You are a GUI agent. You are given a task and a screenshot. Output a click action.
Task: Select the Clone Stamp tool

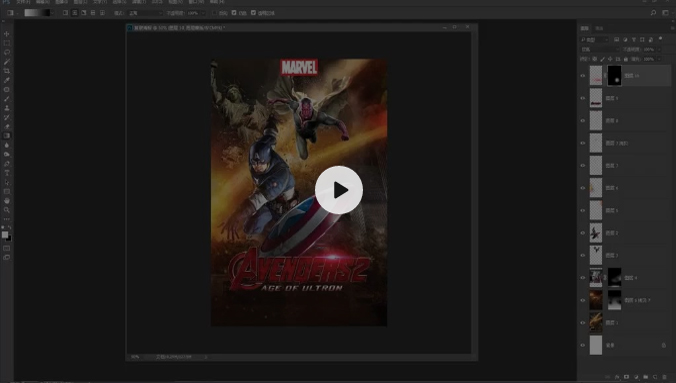[x=6, y=108]
